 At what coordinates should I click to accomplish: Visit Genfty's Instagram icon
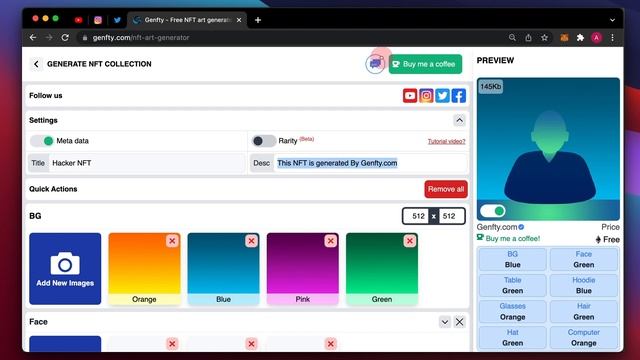(x=426, y=96)
